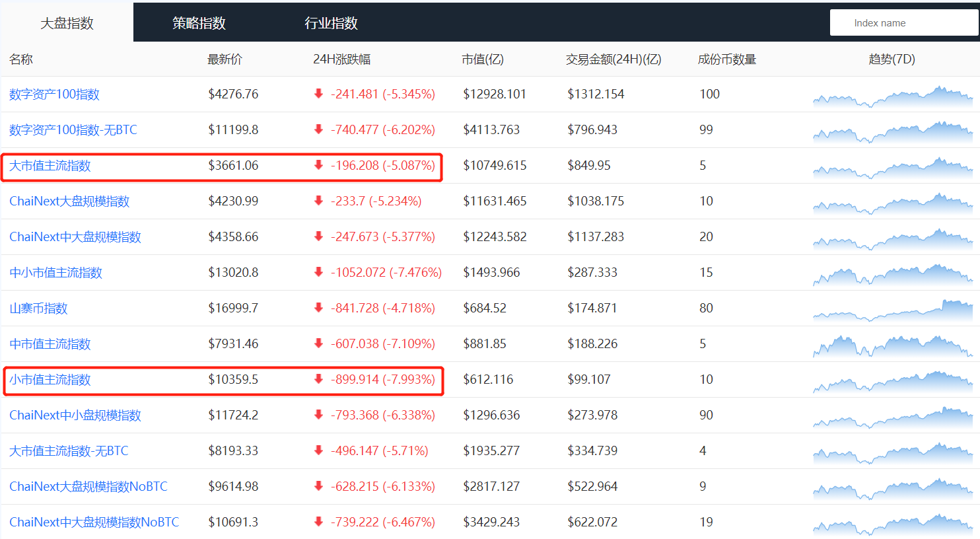980x539 pixels.
Task: Click the 趋势(7D) column header
Action: [x=892, y=59]
